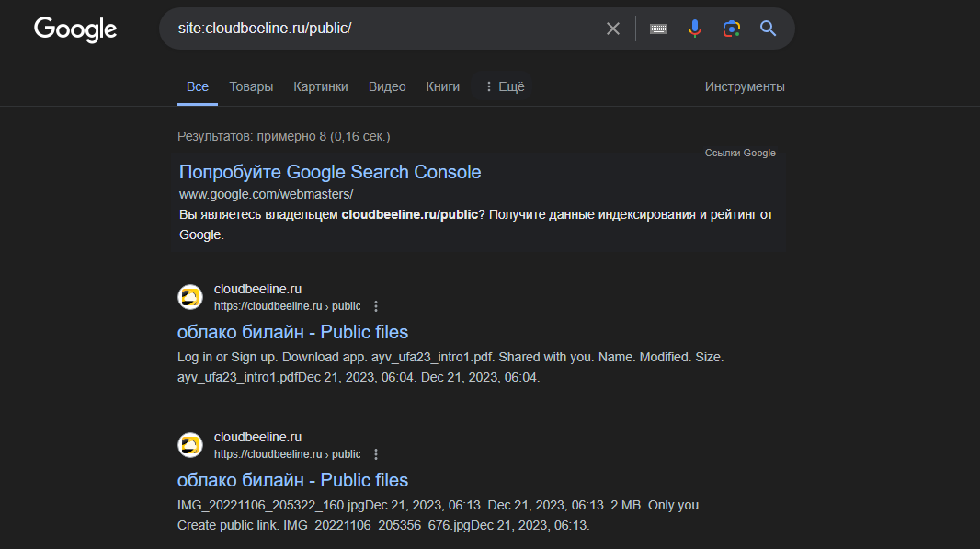Click the snippet text mentioning IMG_20221106_205322_160.jpg

click(x=439, y=515)
